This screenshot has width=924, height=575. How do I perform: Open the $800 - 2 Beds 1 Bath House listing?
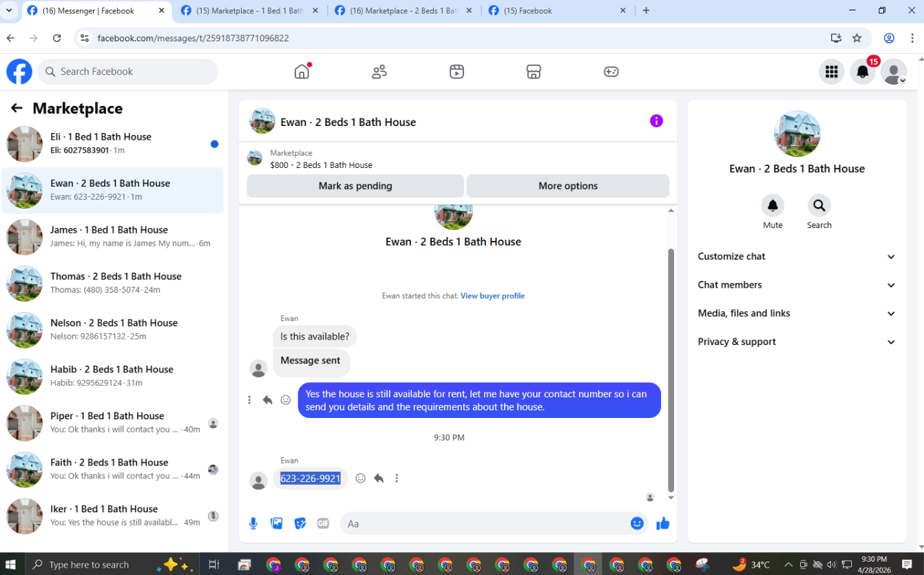[x=321, y=165]
